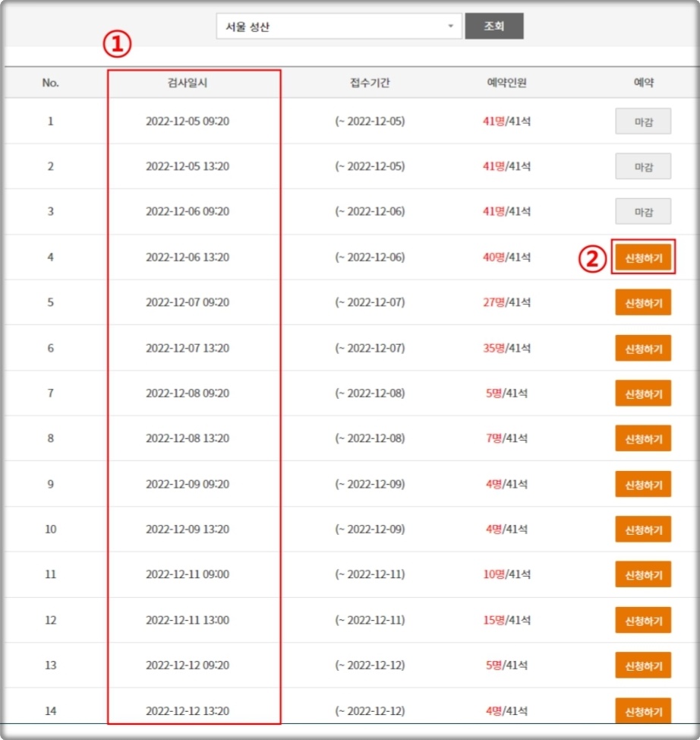Click 신청하기 for 2022-12-07 09:20
This screenshot has width=700, height=740.
(x=643, y=302)
